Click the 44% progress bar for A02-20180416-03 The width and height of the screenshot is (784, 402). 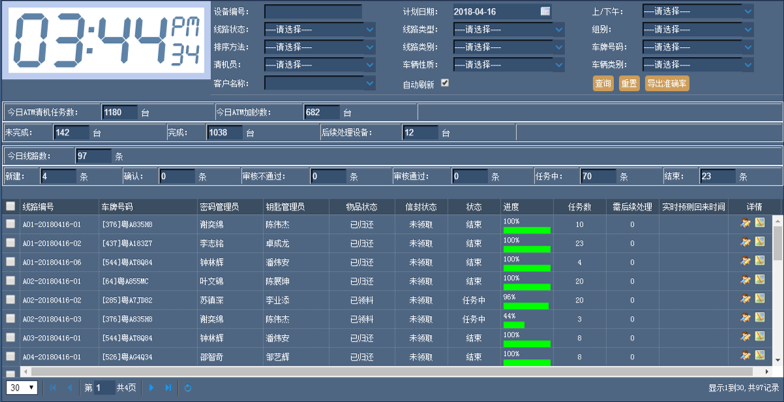513,324
